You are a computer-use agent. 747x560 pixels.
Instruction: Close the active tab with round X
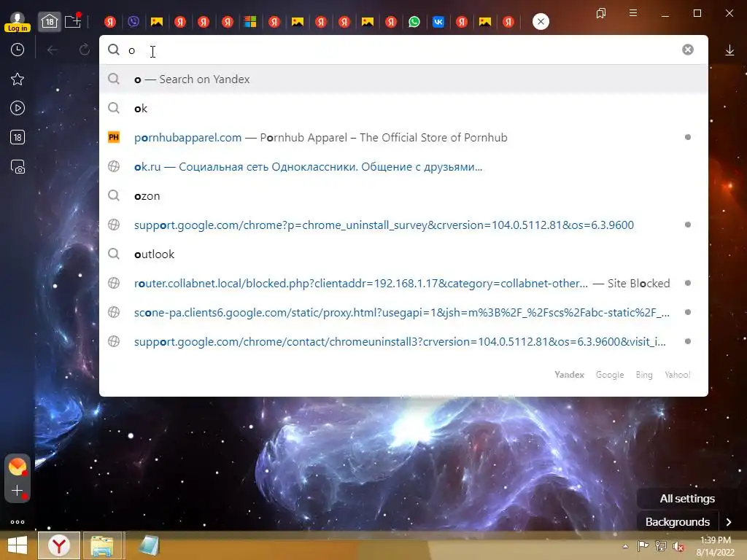(x=541, y=21)
